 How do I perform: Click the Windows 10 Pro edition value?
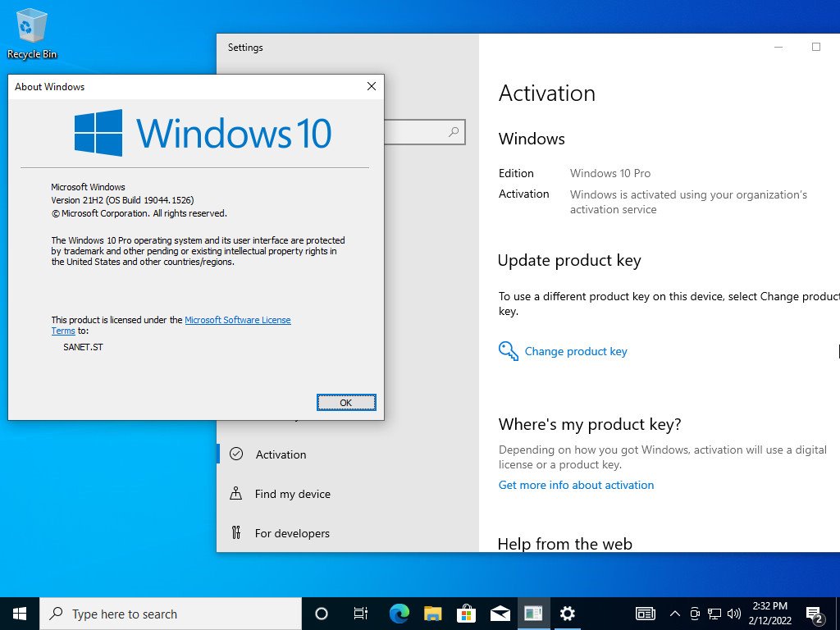click(x=610, y=173)
